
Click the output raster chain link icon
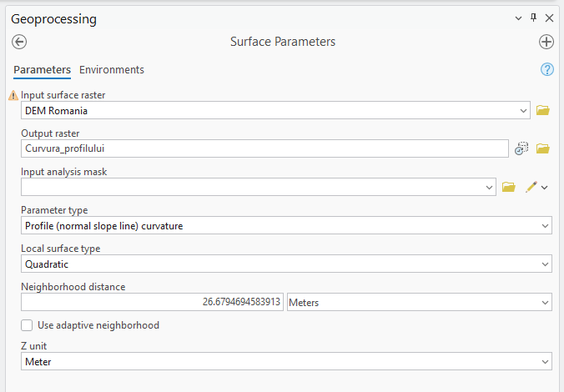[x=522, y=148]
